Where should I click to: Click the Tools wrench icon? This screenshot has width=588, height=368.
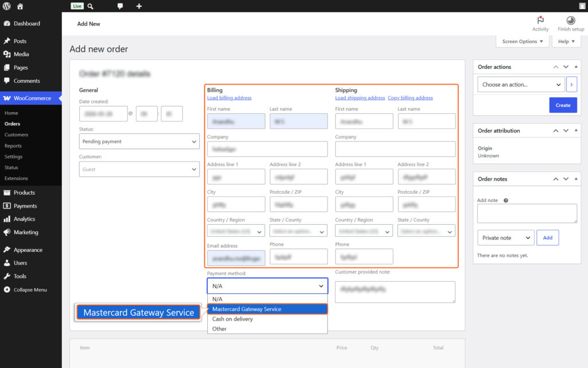7,276
